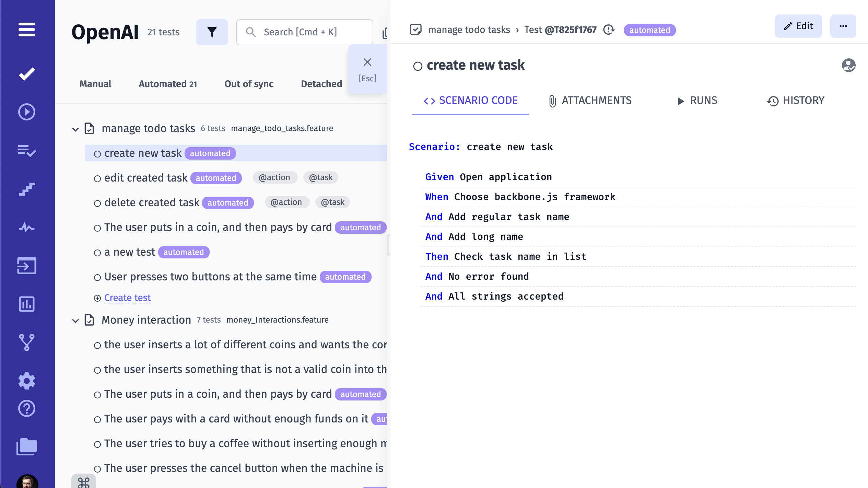
Task: Click the Edit button for current test
Action: [799, 26]
